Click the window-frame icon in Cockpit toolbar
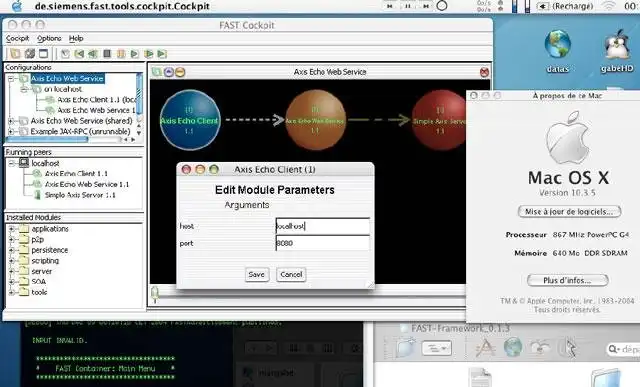This screenshot has height=387, width=640. [43, 53]
